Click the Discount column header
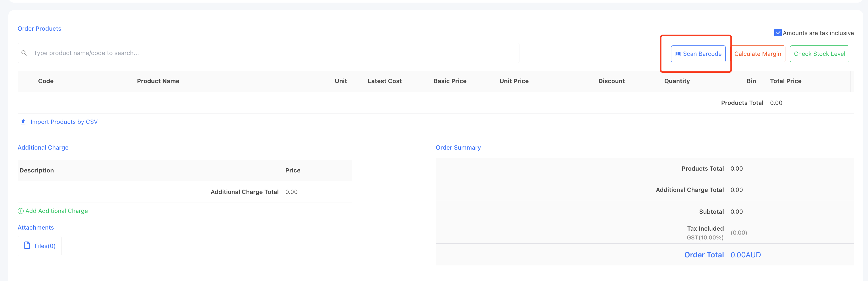The height and width of the screenshot is (281, 868). (x=611, y=81)
